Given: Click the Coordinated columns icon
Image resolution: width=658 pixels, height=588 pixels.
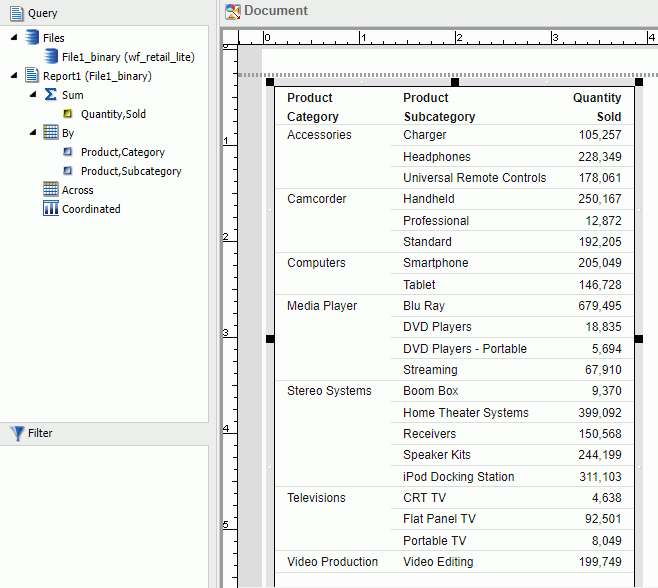Looking at the screenshot, I should click(x=50, y=209).
